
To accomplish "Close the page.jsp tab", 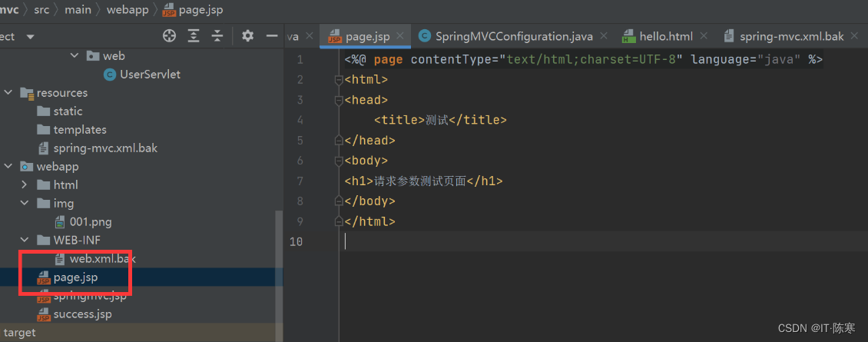I will click(402, 37).
